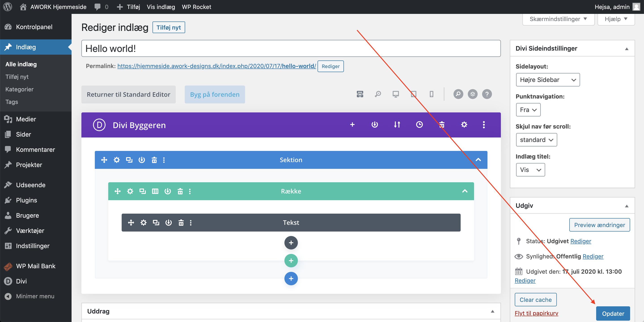Click Returner til Standard Editor

[129, 94]
